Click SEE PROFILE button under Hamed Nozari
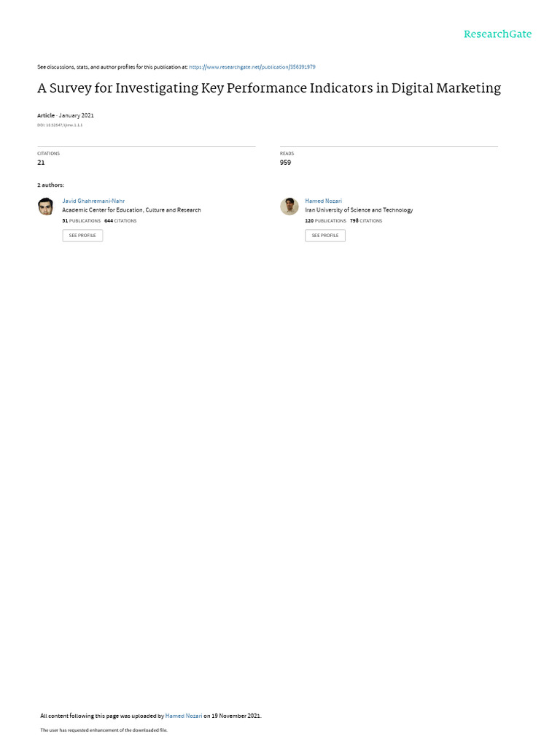The width and height of the screenshot is (560, 747). click(x=325, y=236)
